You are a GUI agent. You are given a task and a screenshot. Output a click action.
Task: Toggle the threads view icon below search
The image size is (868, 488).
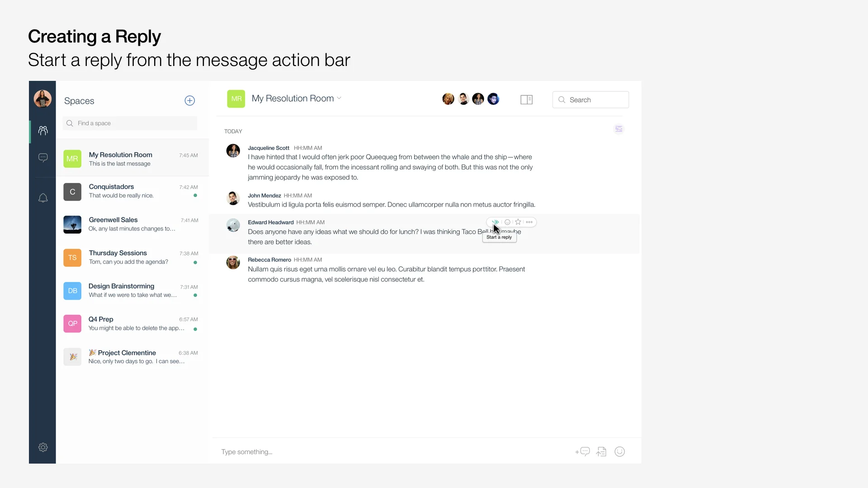(618, 129)
